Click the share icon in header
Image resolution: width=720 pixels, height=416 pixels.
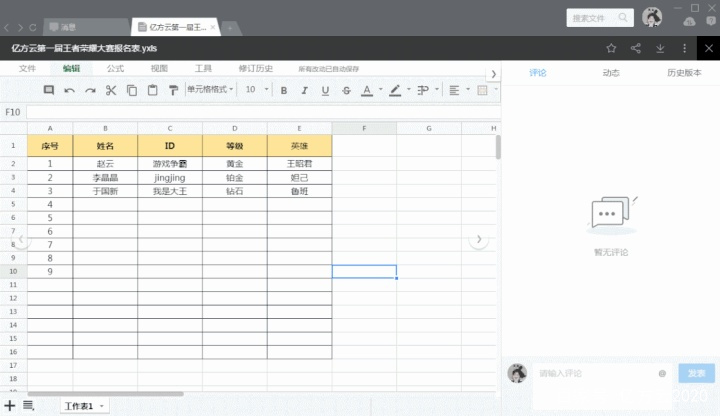tap(636, 48)
